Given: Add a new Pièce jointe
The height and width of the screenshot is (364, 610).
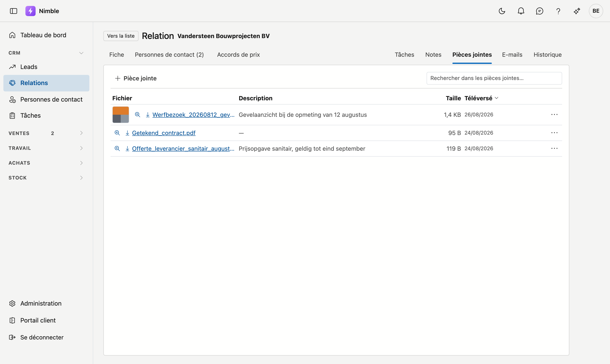Looking at the screenshot, I should point(136,78).
